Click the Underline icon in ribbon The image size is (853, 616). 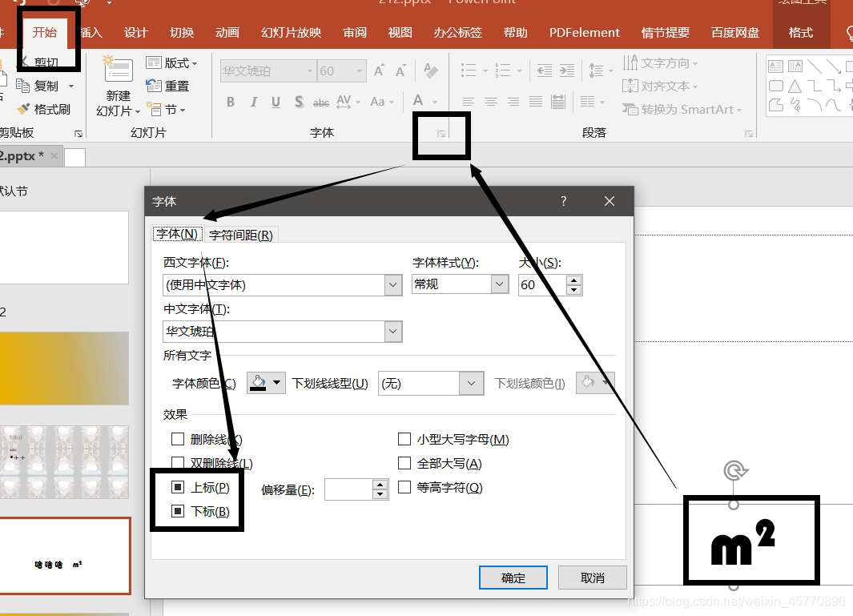click(276, 102)
